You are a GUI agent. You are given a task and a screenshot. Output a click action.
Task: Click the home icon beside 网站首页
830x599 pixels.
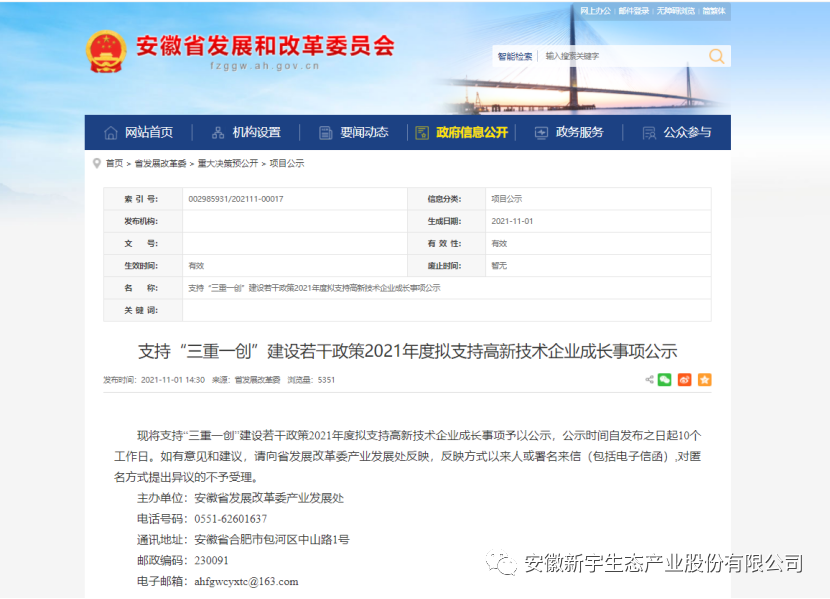tap(111, 133)
